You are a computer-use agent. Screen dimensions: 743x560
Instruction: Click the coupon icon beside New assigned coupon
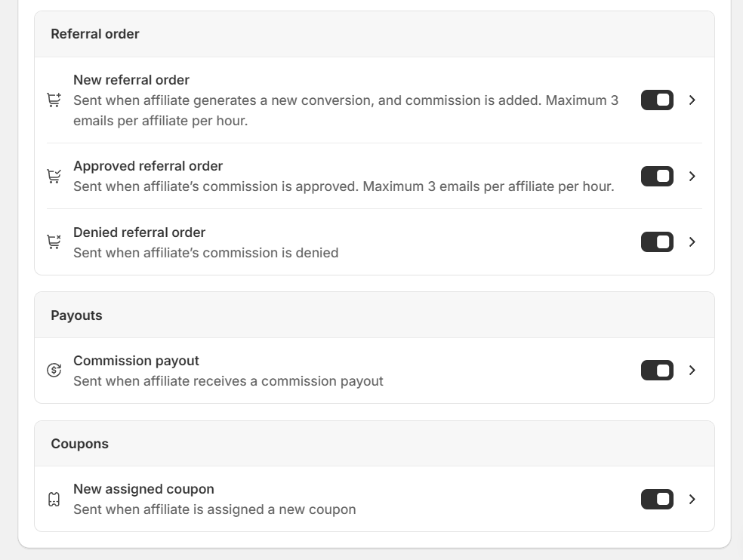point(54,500)
